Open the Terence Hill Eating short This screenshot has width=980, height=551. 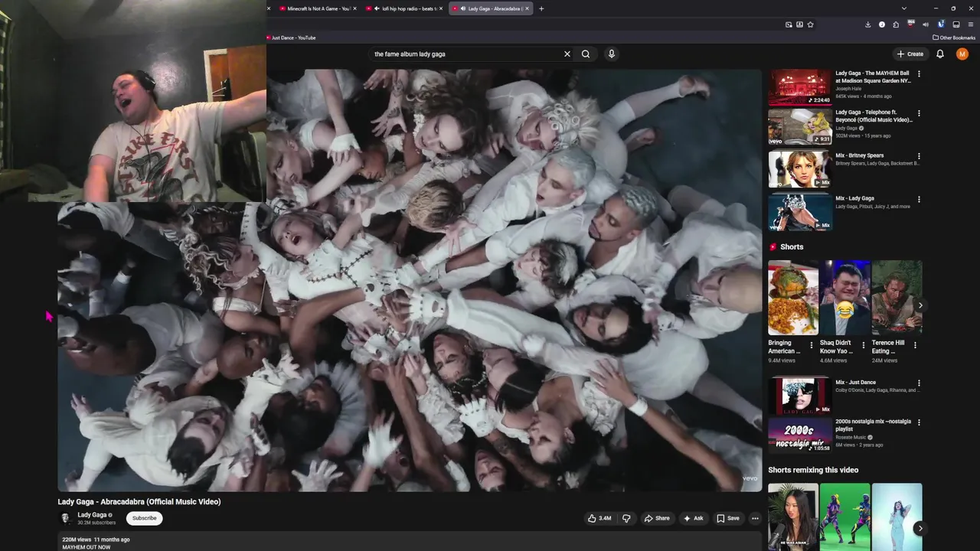(x=897, y=298)
